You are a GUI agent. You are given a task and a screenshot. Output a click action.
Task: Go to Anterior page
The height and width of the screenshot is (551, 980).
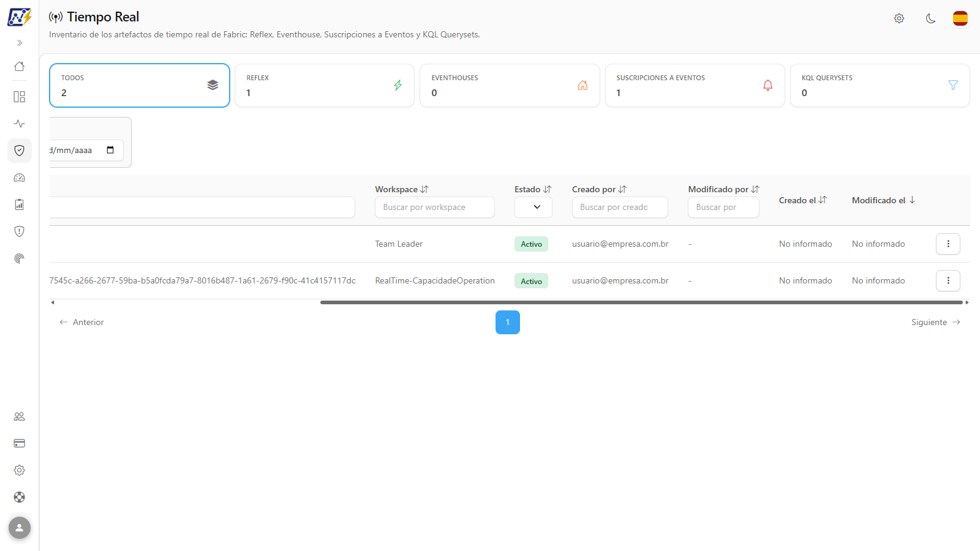81,322
